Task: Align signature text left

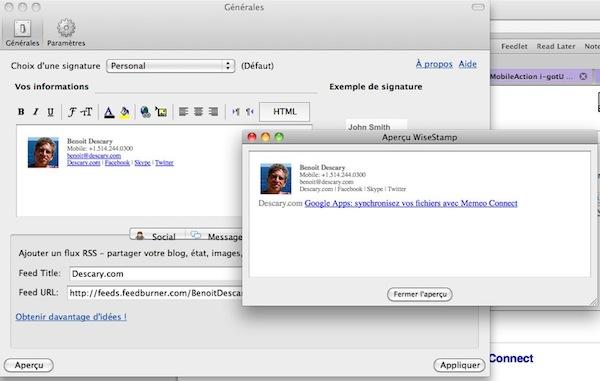Action: coord(183,112)
